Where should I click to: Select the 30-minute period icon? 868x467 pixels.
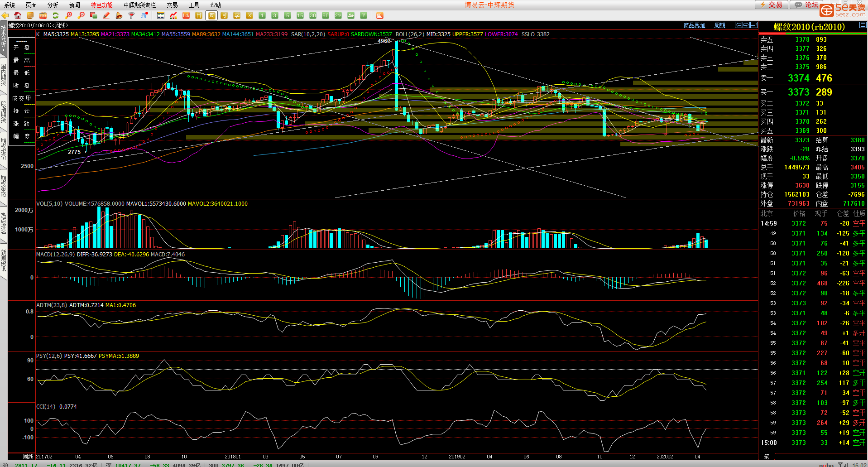(x=313, y=15)
